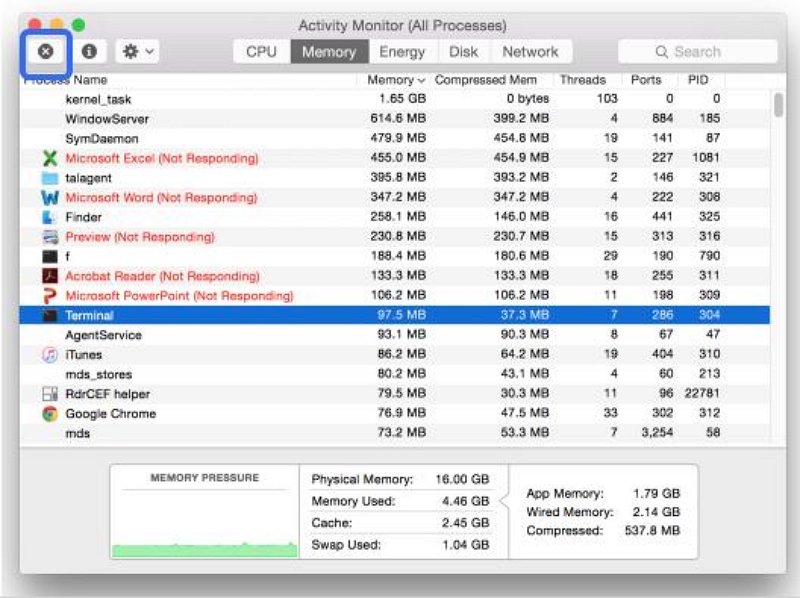Click the Microsoft PowerPoint app icon

50,295
